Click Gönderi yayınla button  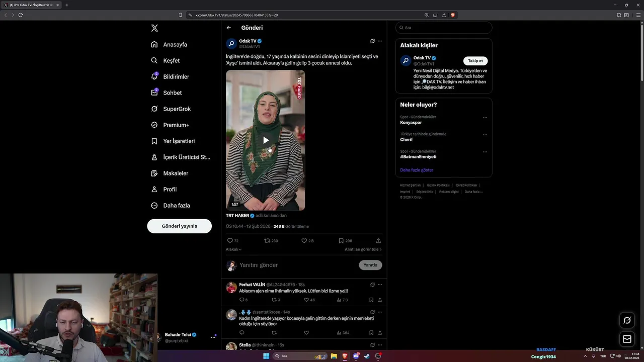[179, 226]
